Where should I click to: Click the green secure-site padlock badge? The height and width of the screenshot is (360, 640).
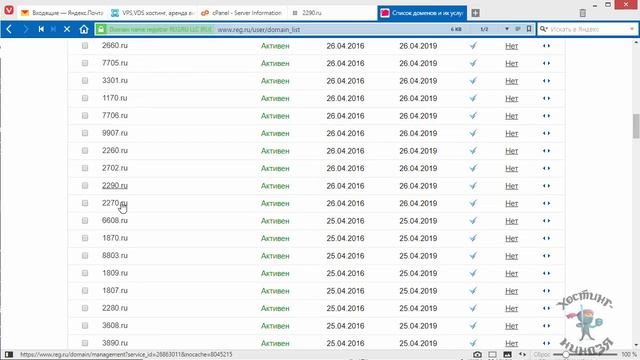pyautogui.click(x=101, y=29)
